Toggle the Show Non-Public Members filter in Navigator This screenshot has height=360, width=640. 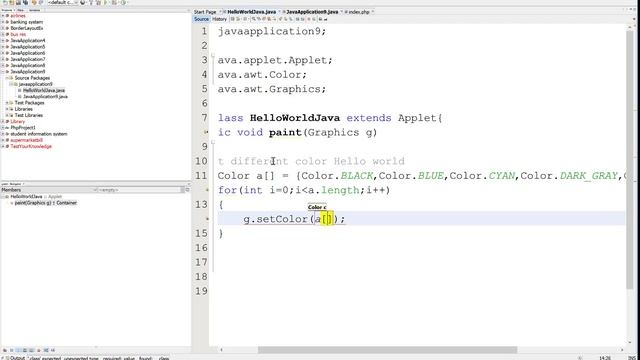tap(25, 350)
